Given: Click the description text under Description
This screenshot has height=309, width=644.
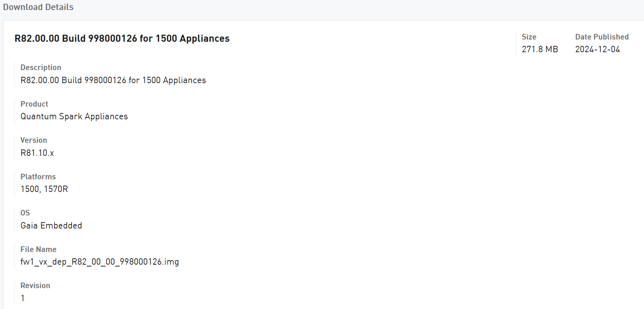Looking at the screenshot, I should point(113,80).
